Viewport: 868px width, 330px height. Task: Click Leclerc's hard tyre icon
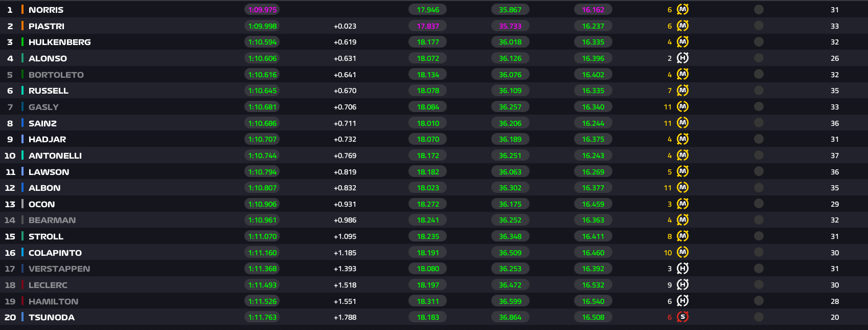pyautogui.click(x=682, y=285)
